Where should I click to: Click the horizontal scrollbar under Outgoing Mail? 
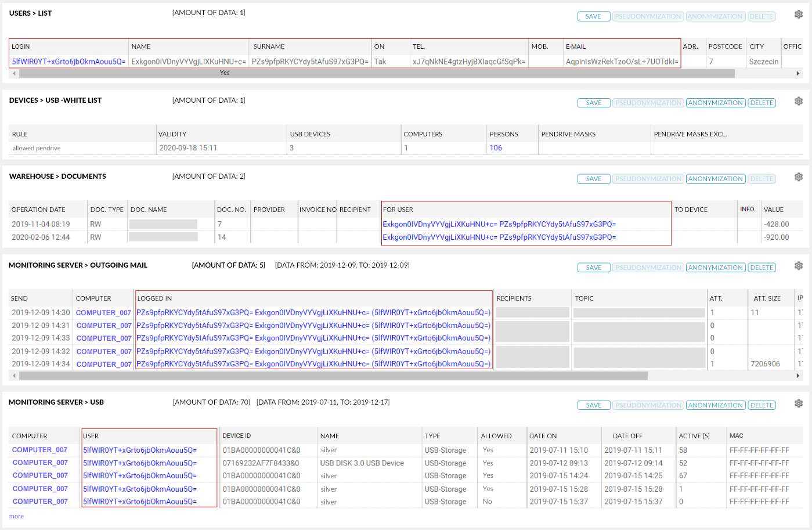tap(333, 376)
